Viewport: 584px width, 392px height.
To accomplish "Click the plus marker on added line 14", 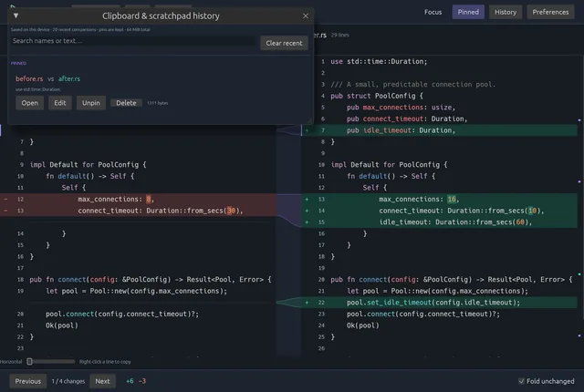I will tap(307, 211).
